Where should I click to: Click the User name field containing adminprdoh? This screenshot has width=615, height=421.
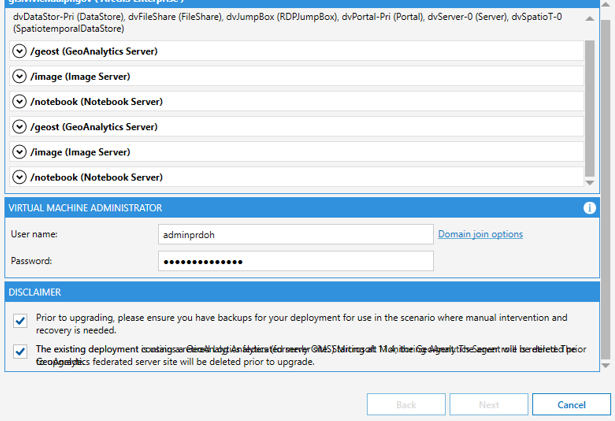tap(296, 235)
